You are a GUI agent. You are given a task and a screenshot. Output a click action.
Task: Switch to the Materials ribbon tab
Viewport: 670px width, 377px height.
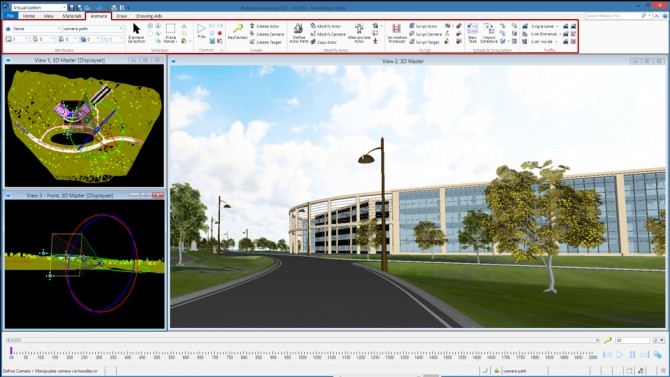pyautogui.click(x=71, y=16)
